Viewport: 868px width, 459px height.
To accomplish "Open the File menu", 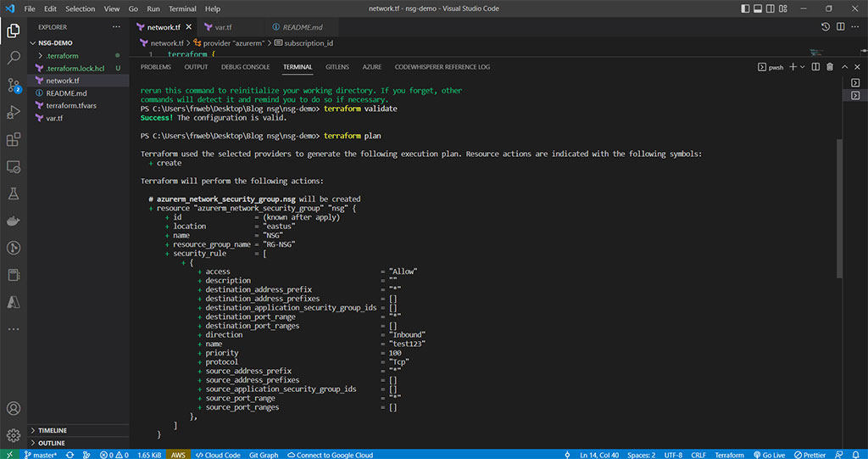I will pyautogui.click(x=30, y=8).
